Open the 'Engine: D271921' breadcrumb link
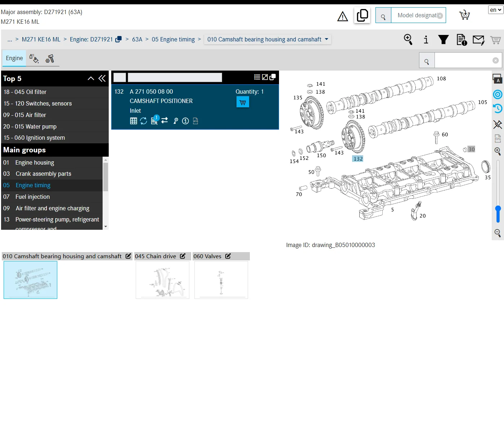Viewport: 504px width, 439px height. 91,39
